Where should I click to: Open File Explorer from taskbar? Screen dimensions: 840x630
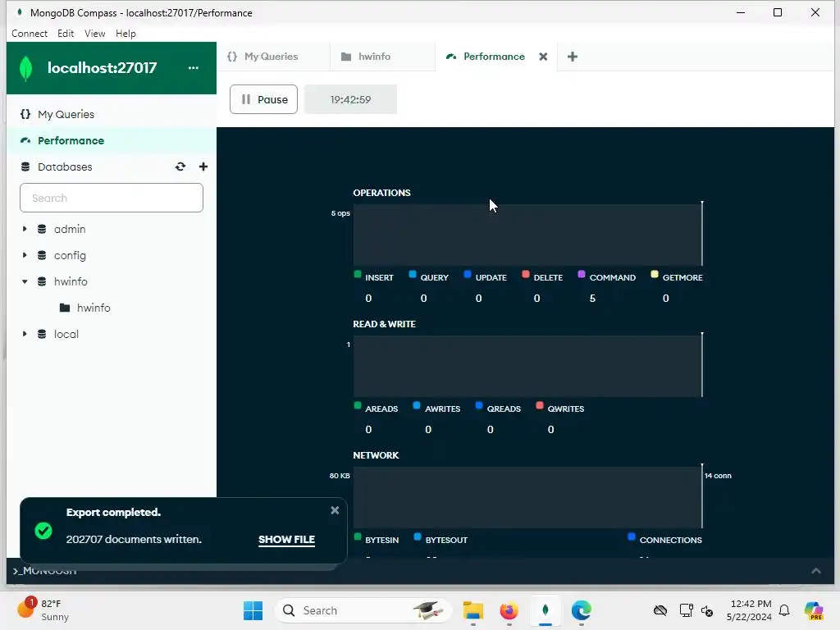point(473,610)
